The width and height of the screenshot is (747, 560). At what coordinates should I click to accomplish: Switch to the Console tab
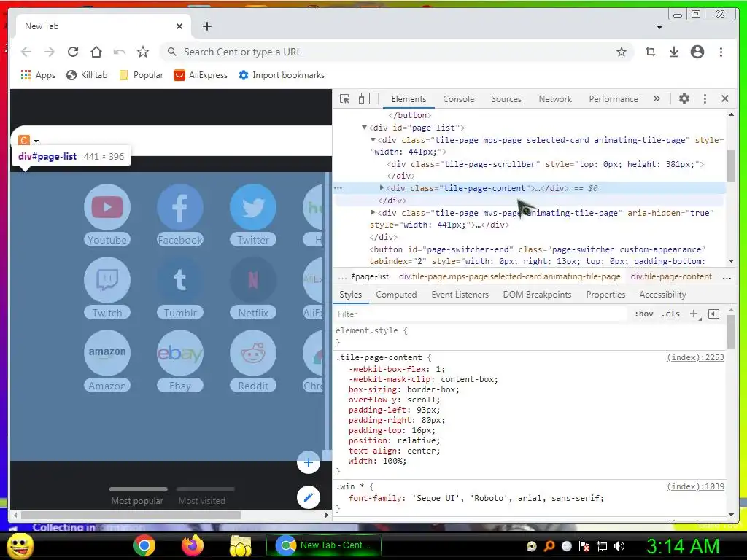pyautogui.click(x=458, y=99)
